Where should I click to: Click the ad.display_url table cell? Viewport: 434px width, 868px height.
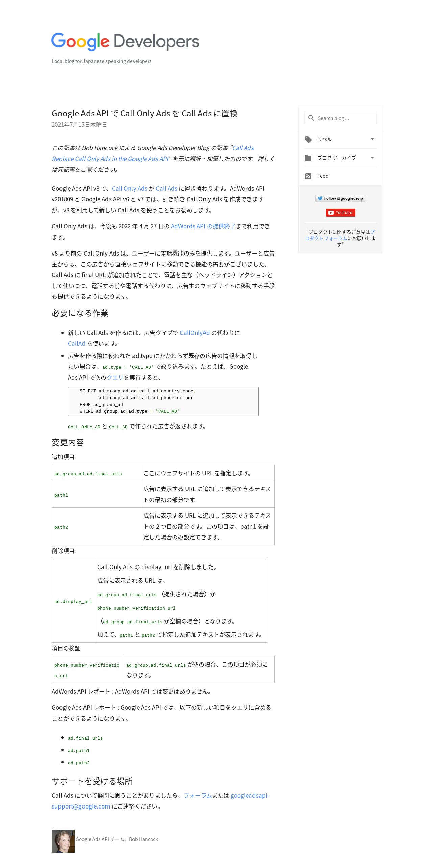(73, 601)
